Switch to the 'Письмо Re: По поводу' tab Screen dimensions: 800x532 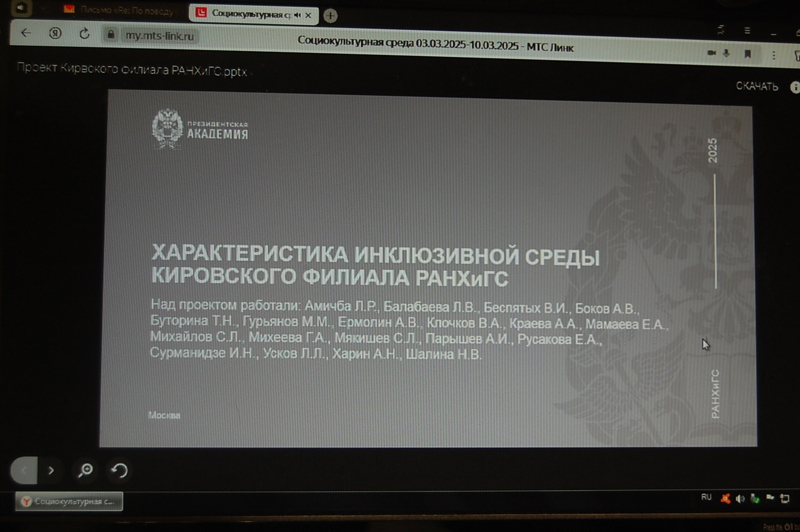click(x=121, y=10)
